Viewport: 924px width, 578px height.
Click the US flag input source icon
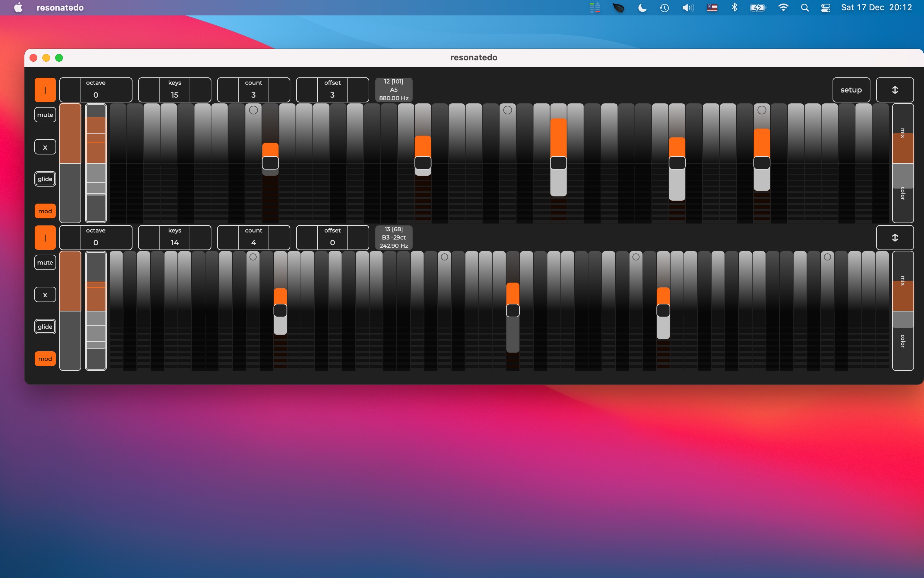pos(712,8)
